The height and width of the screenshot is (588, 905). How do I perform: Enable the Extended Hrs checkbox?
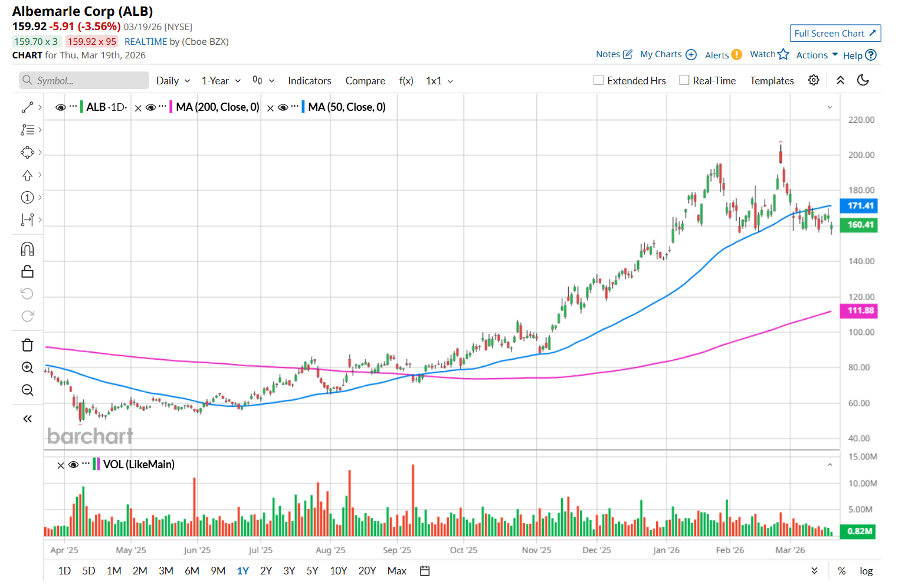tap(599, 80)
